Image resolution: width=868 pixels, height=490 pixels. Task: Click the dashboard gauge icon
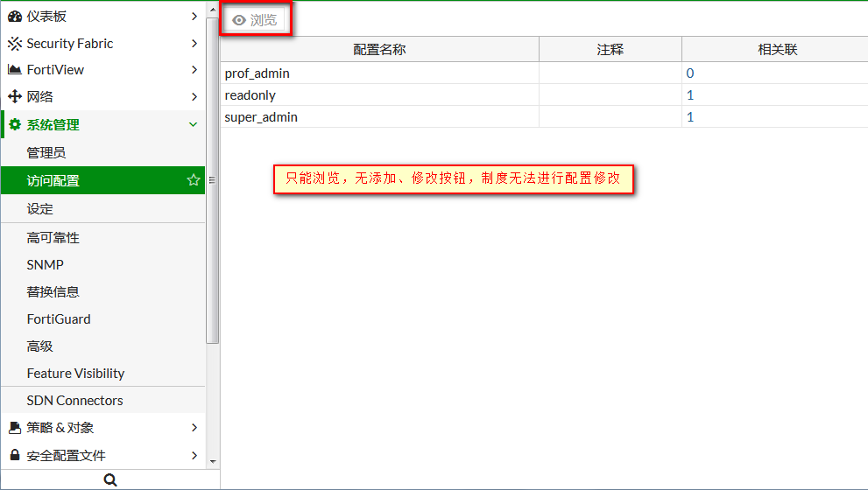click(14, 17)
